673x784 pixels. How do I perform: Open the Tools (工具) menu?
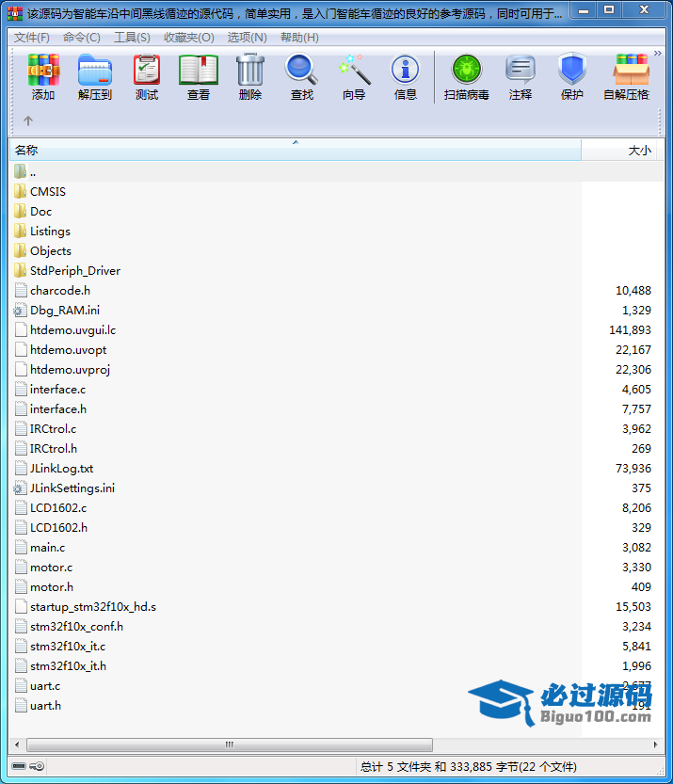click(x=132, y=37)
